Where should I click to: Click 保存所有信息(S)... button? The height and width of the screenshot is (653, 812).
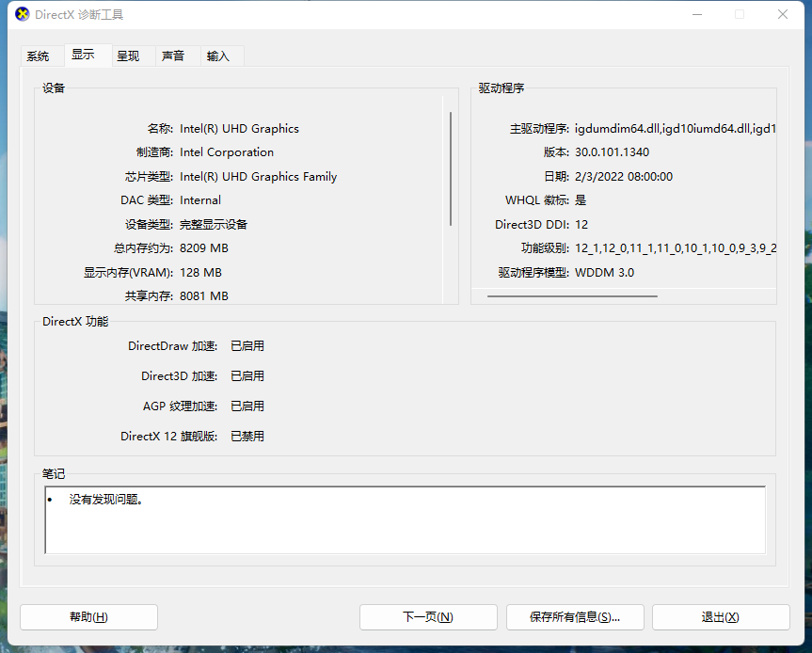point(574,617)
